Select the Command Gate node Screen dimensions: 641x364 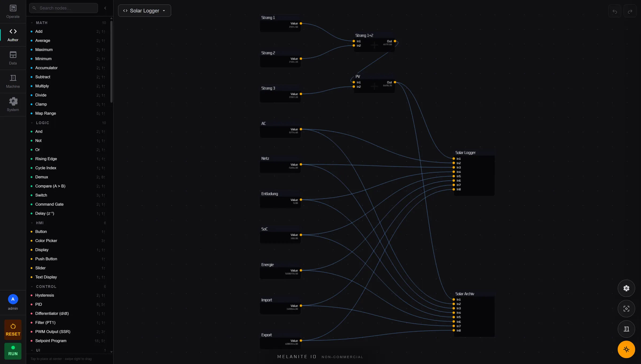[68, 204]
